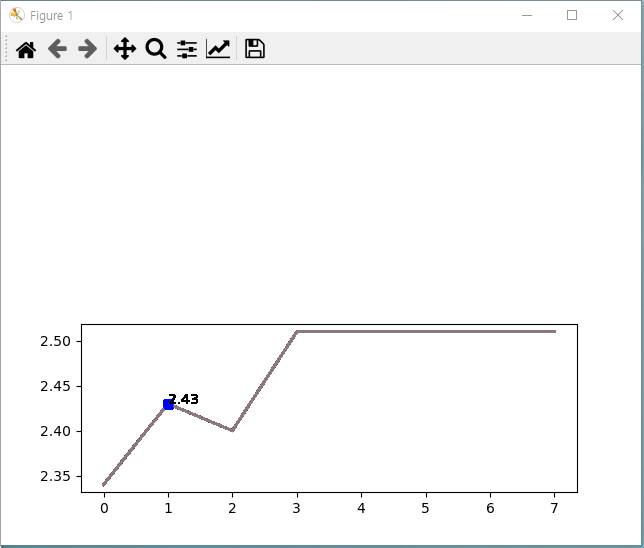The width and height of the screenshot is (644, 548).
Task: Click the 2.45 y-axis tick label
Action: (x=55, y=387)
